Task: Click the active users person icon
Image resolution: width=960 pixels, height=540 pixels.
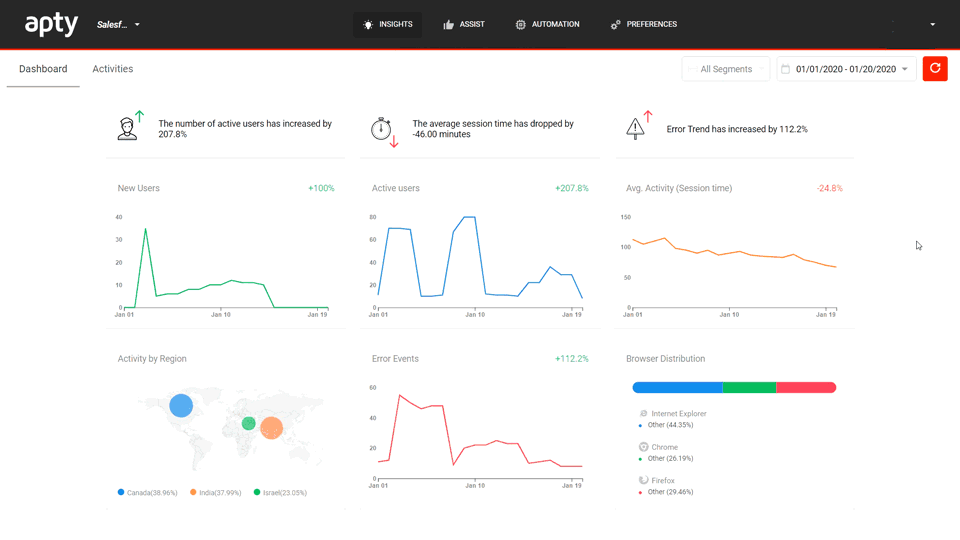Action: tap(127, 129)
